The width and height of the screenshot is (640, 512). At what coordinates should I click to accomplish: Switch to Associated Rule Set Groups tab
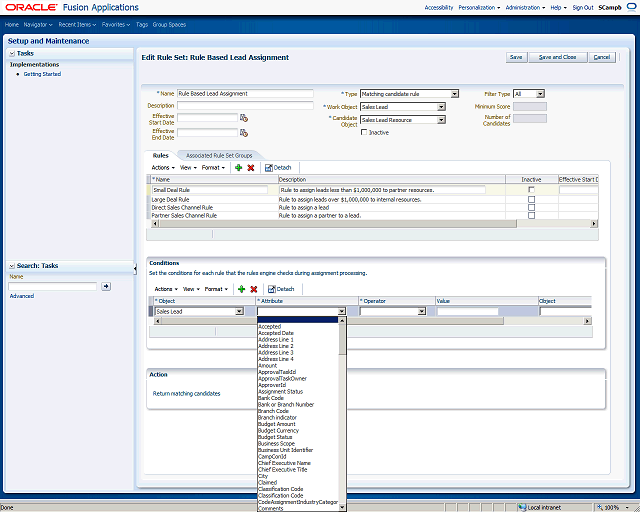tap(219, 156)
